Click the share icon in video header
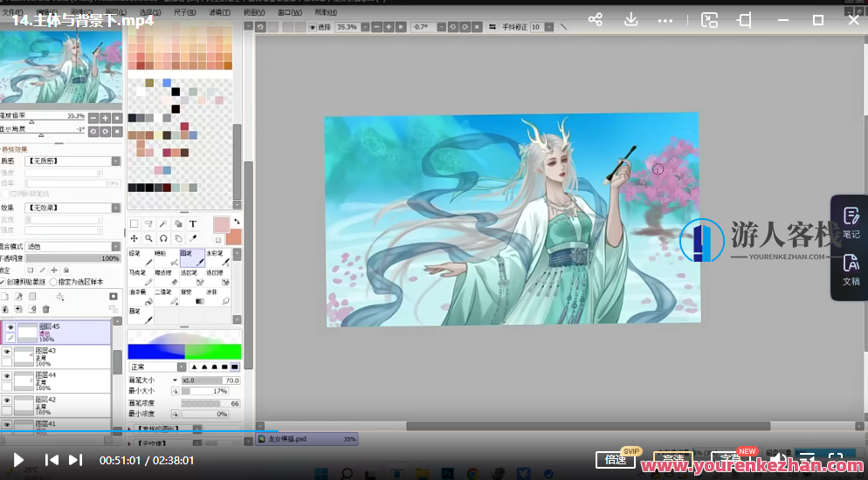 pos(596,19)
